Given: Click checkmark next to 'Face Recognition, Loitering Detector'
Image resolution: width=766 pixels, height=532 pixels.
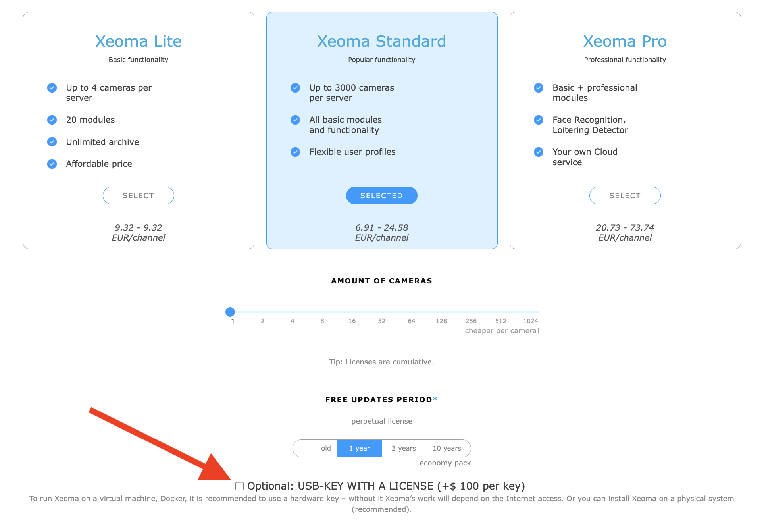Looking at the screenshot, I should coord(539,120).
